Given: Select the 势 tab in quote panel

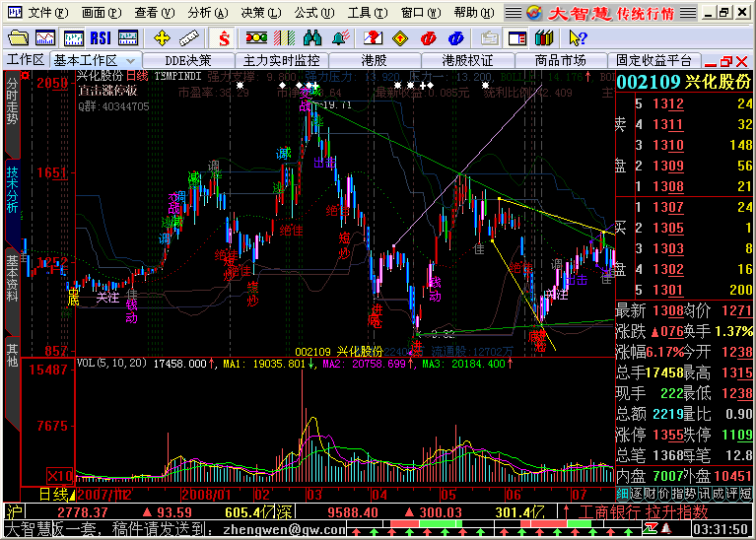Looking at the screenshot, I should coord(690,495).
